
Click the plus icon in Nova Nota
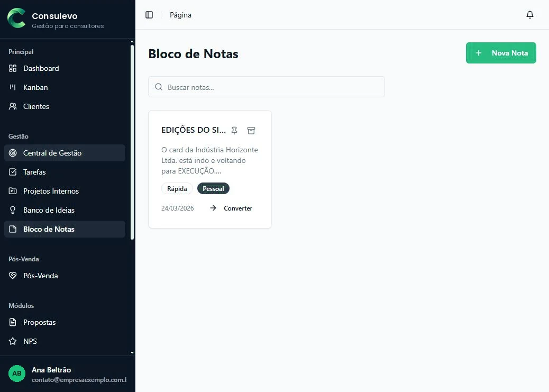click(478, 53)
